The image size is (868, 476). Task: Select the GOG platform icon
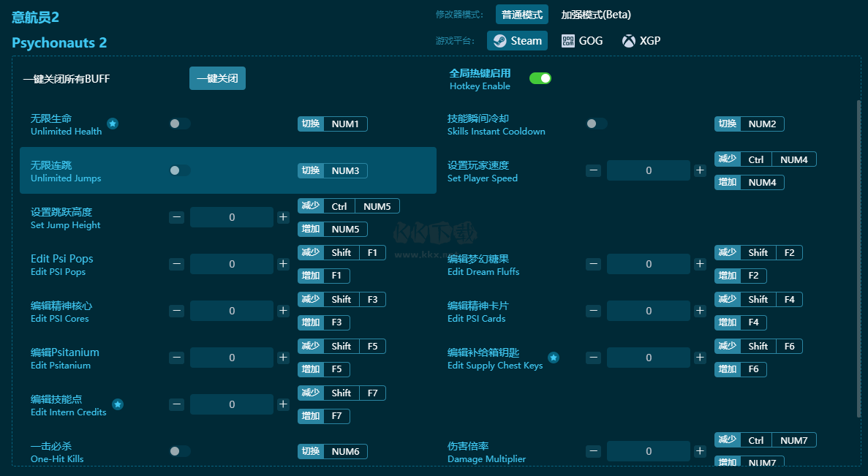pyautogui.click(x=568, y=41)
